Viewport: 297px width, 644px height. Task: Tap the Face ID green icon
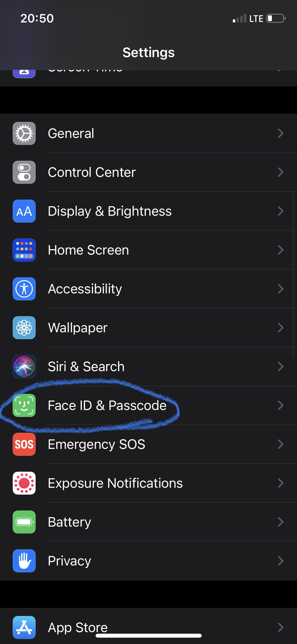pyautogui.click(x=24, y=405)
